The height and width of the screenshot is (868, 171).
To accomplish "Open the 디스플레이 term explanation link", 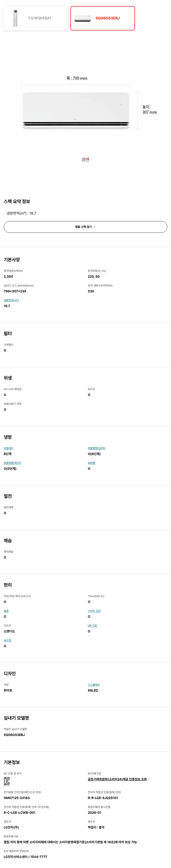I will pyautogui.click(x=94, y=685).
